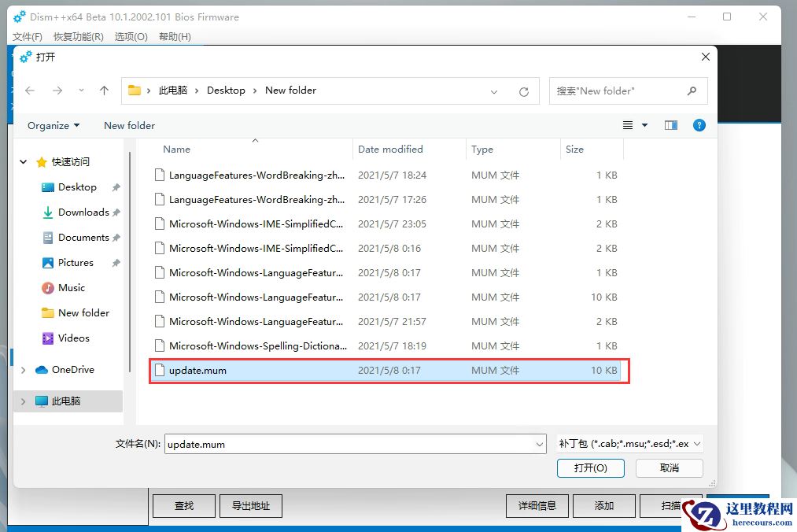797x532 pixels.
Task: Select Videos in the sidebar
Action: tap(72, 338)
